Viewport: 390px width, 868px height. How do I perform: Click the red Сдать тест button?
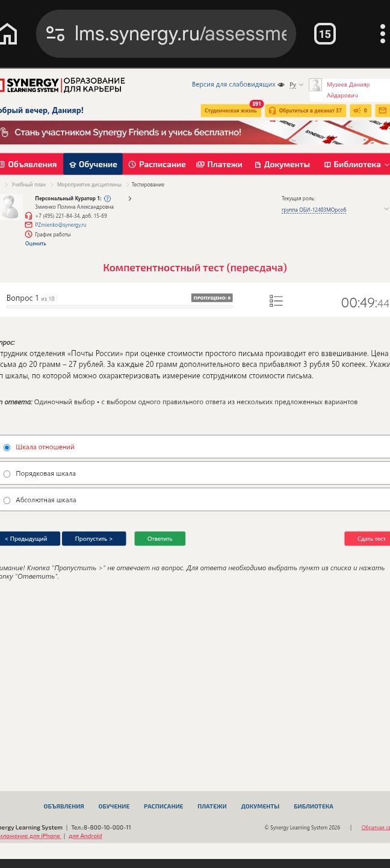(368, 539)
